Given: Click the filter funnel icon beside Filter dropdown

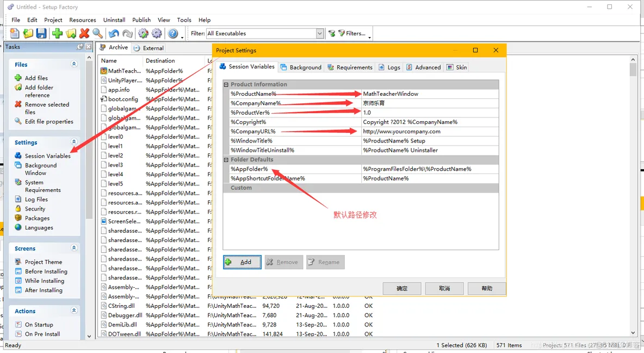Looking at the screenshot, I should [331, 33].
